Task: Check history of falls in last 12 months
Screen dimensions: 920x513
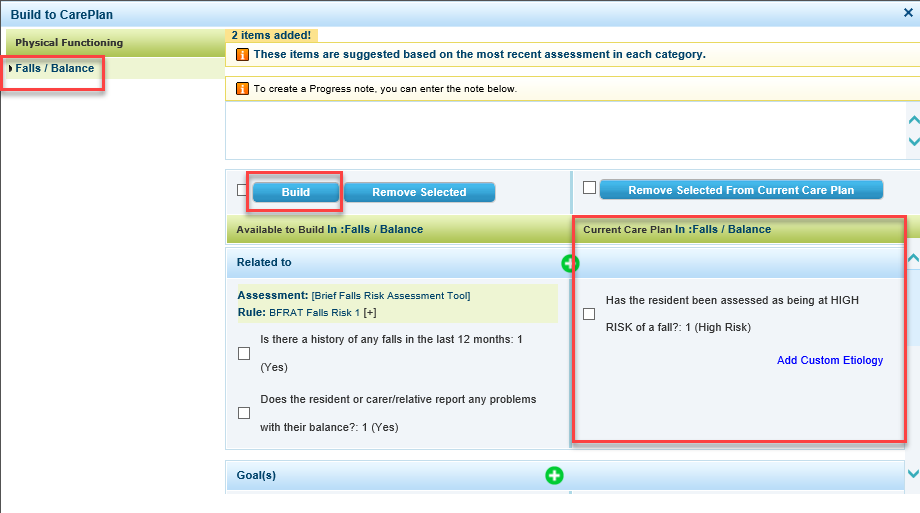Action: 244,353
